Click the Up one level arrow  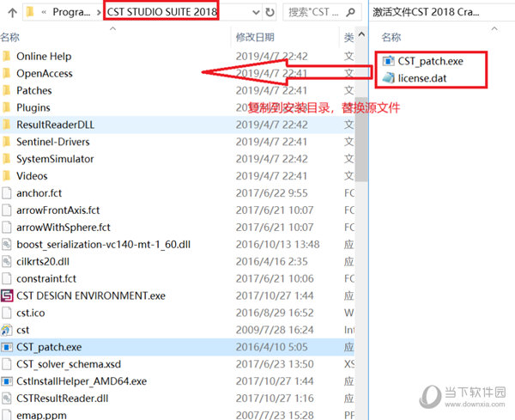click(13, 13)
